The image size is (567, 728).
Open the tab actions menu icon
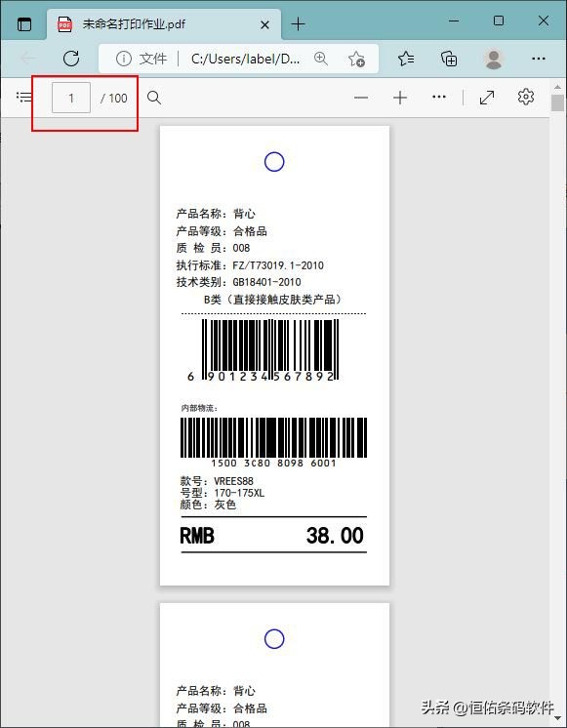(x=24, y=24)
